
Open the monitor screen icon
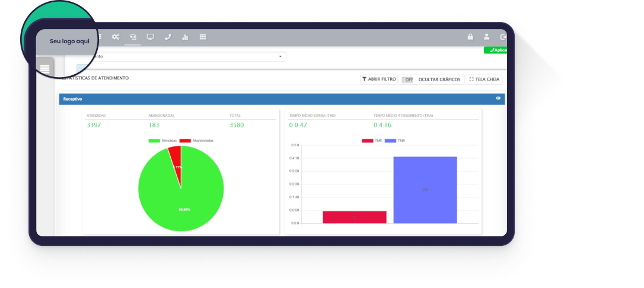[150, 37]
